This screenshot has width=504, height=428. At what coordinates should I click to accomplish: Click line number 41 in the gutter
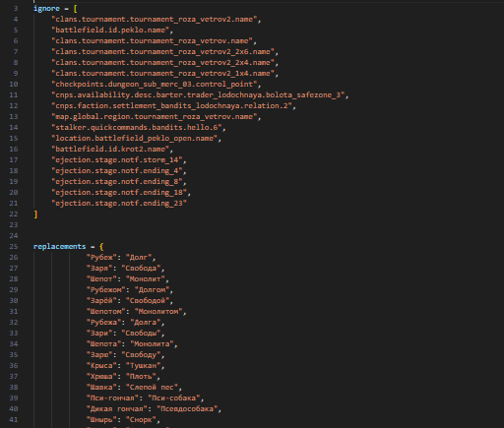pos(14,420)
